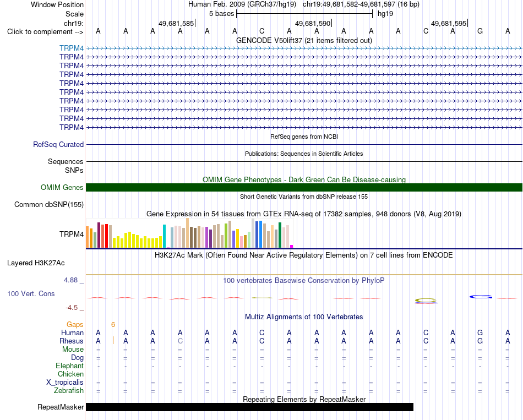This screenshot has height=420, width=523.
Task: Click the cyan bar in GTEx chart
Action: pyautogui.click(x=164, y=236)
